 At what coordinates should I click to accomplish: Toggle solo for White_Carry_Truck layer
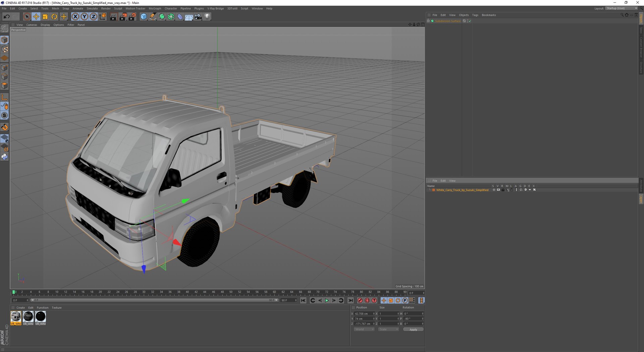pyautogui.click(x=494, y=190)
